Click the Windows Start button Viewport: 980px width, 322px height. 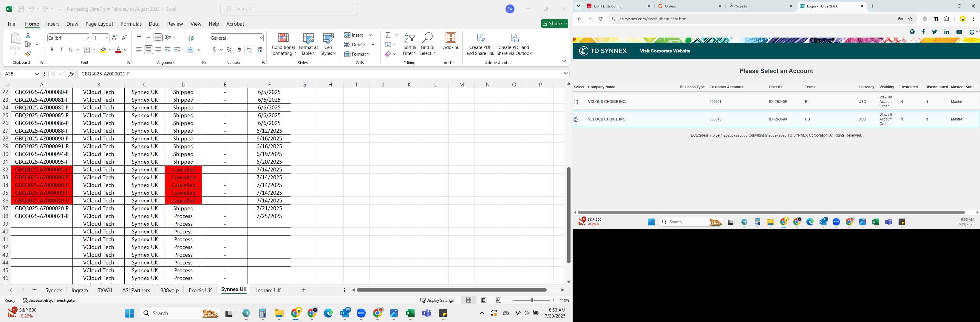coord(129,313)
